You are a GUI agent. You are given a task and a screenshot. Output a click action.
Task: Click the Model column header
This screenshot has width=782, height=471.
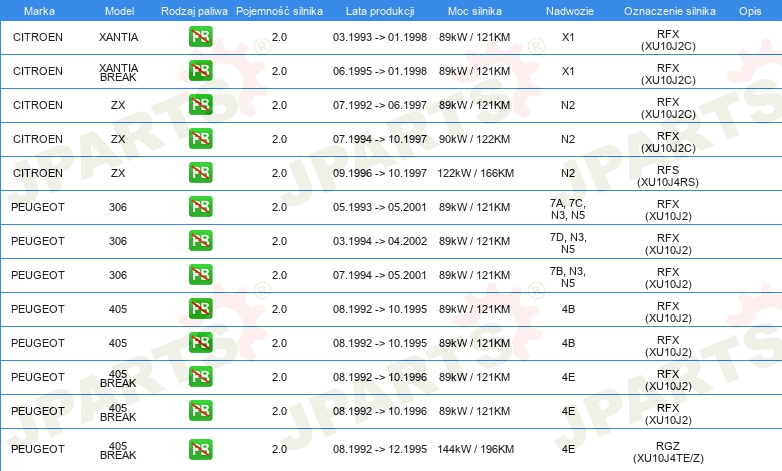tap(119, 11)
